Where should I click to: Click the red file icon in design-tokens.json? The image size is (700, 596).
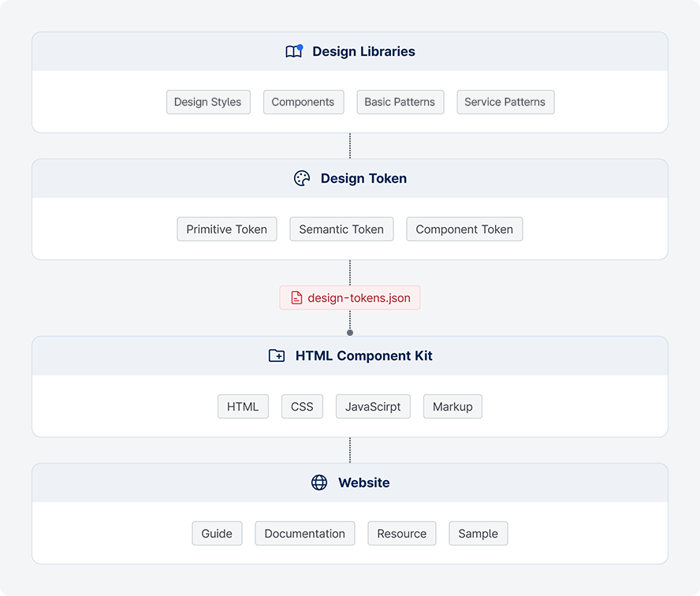point(296,298)
